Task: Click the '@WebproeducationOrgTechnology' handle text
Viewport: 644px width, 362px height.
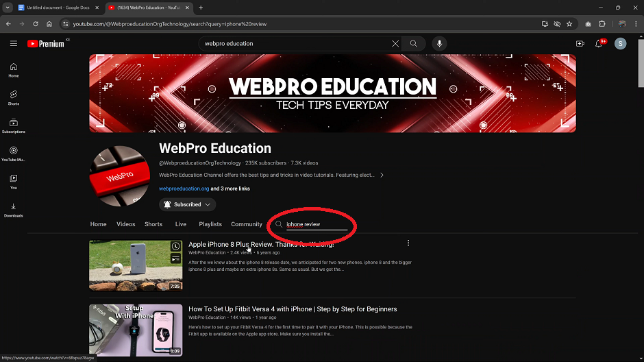Action: [200, 162]
